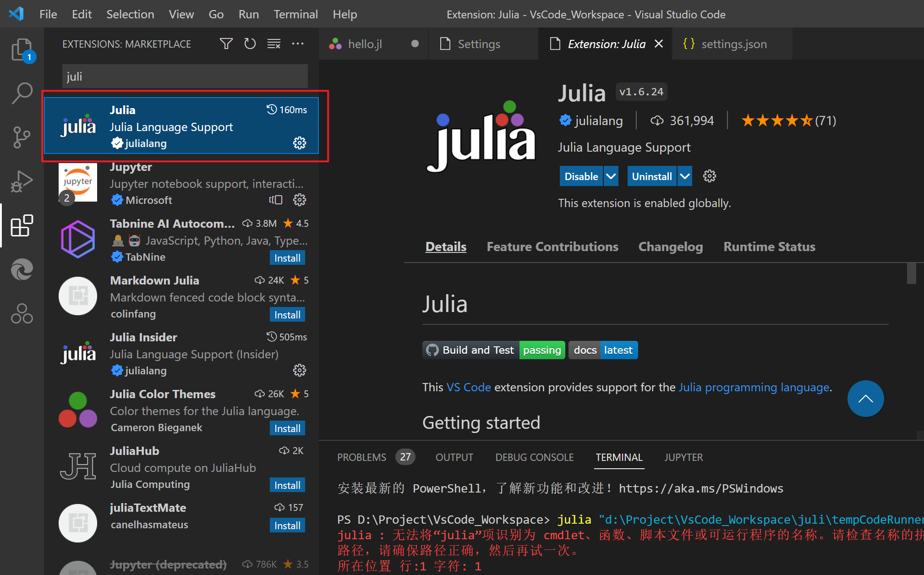This screenshot has width=924, height=575.
Task: Open the Julia programming language link
Action: click(x=754, y=388)
